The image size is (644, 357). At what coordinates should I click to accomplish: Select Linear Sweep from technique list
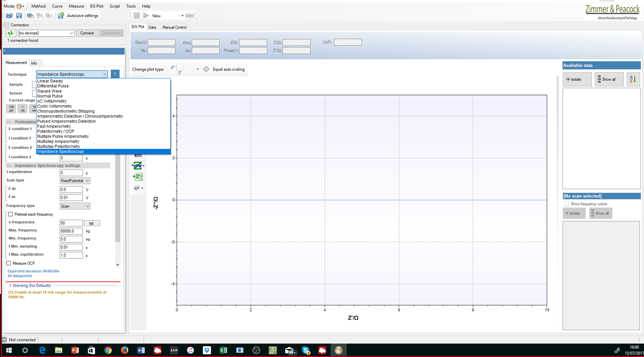[x=104, y=81]
